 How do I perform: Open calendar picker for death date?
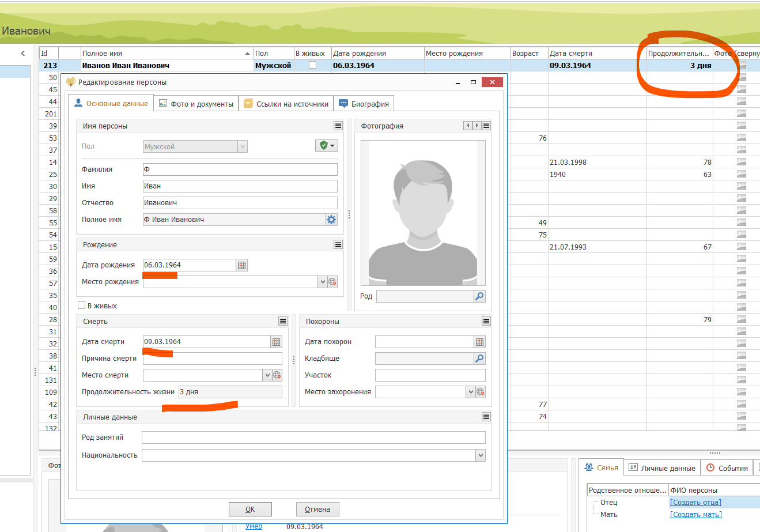pos(277,342)
